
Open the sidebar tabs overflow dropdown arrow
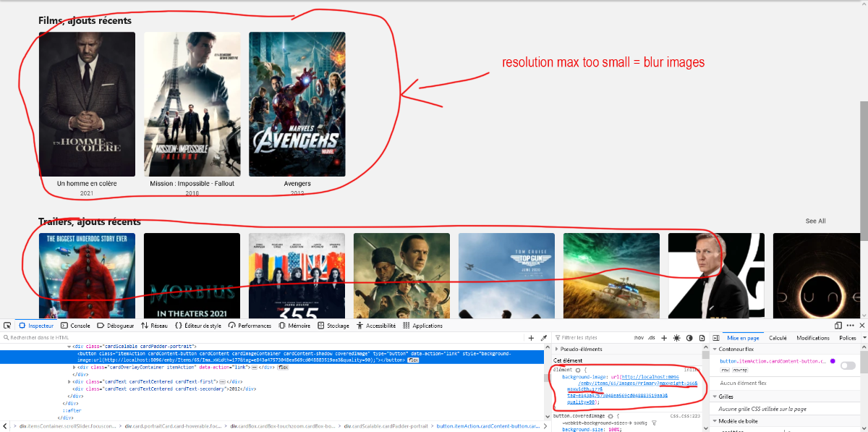(x=863, y=338)
